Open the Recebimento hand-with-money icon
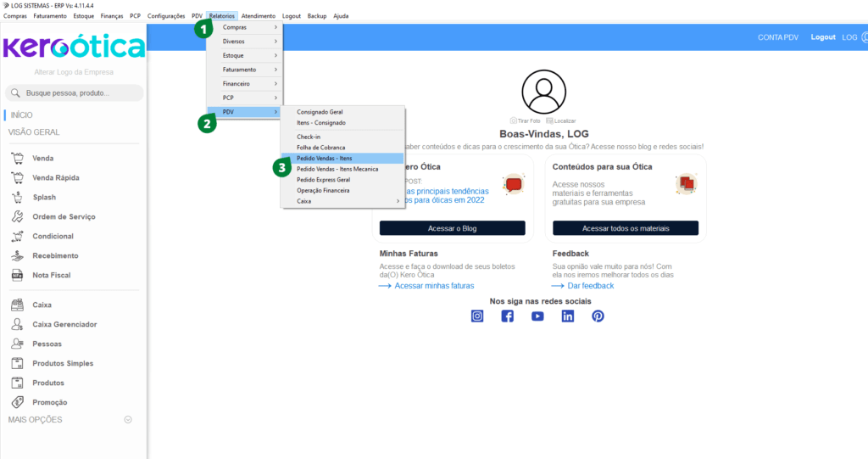This screenshot has width=868, height=459. click(18, 255)
